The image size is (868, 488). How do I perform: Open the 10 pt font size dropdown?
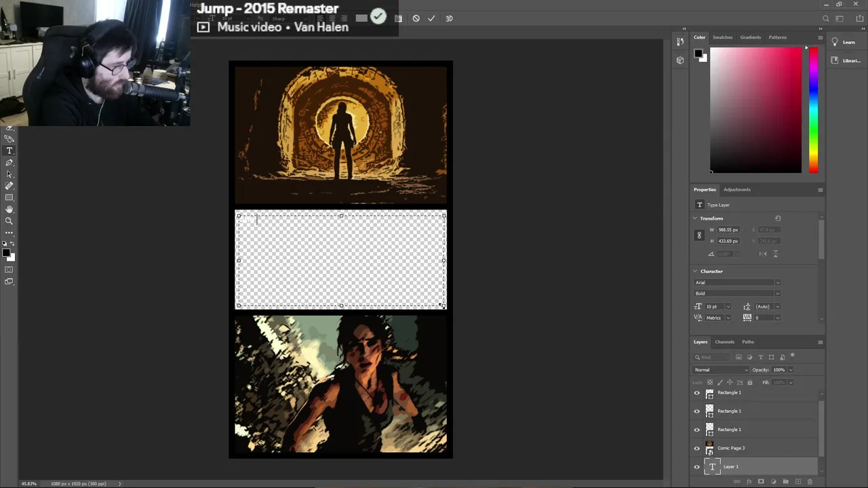click(x=728, y=306)
